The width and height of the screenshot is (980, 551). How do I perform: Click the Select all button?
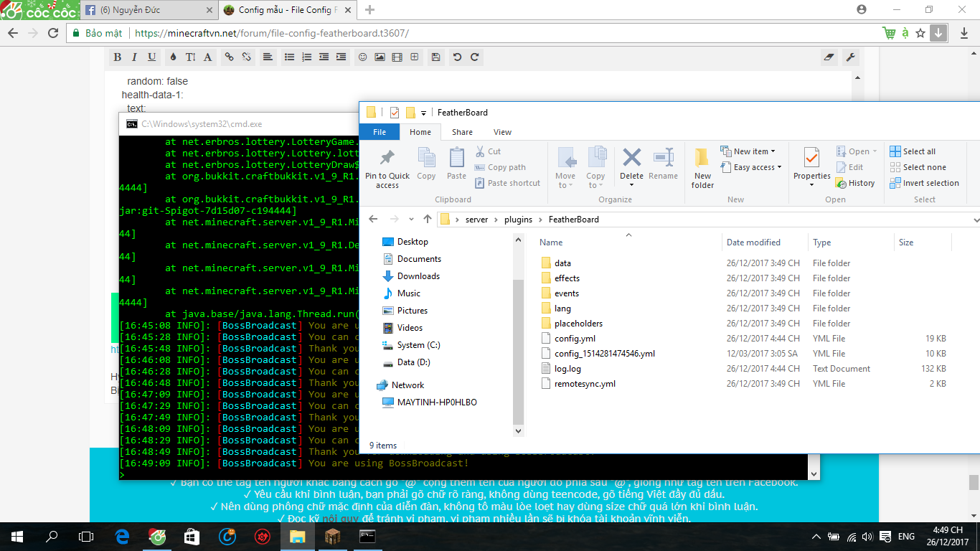913,151
